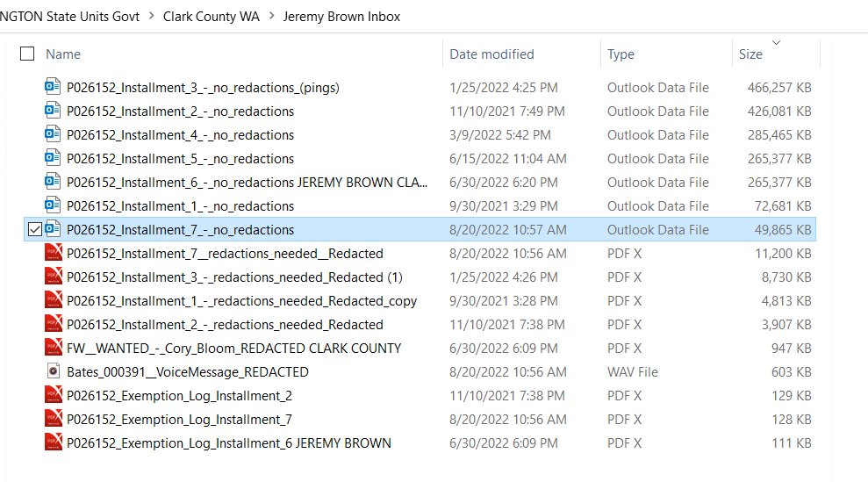The image size is (868, 482).
Task: Expand breadcrumb chevron before Jeremy Brown Inbox
Action: click(271, 17)
